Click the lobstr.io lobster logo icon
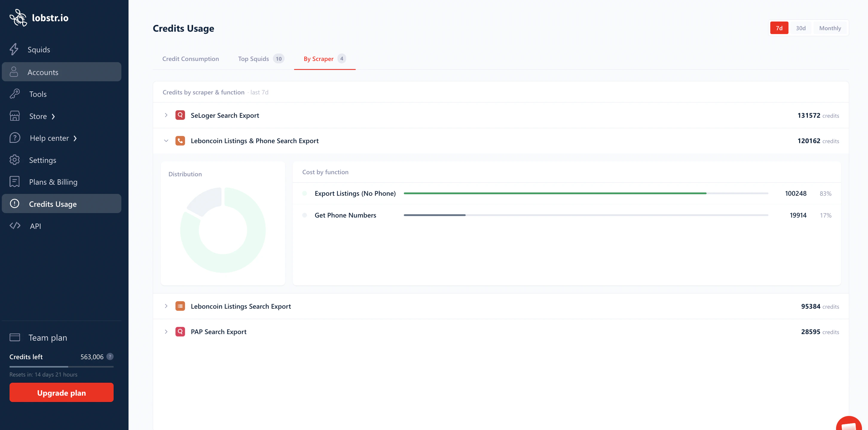Viewport: 868px width, 430px height. coord(18,18)
